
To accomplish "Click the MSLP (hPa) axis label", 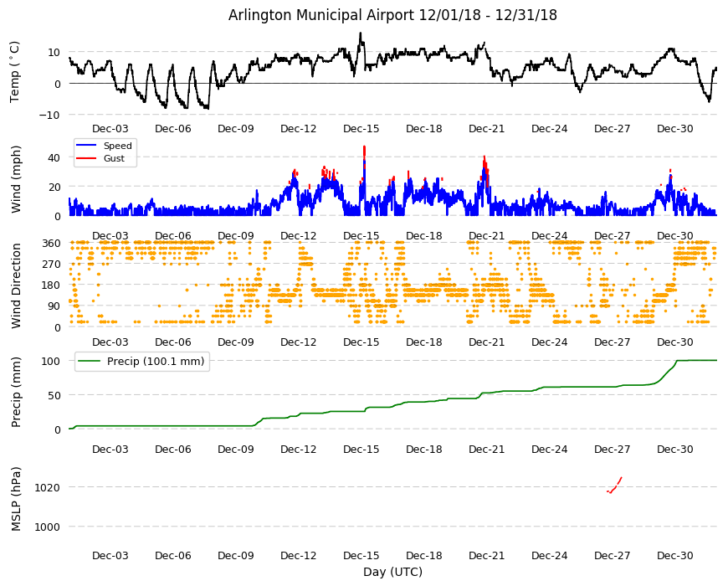I will [16, 499].
